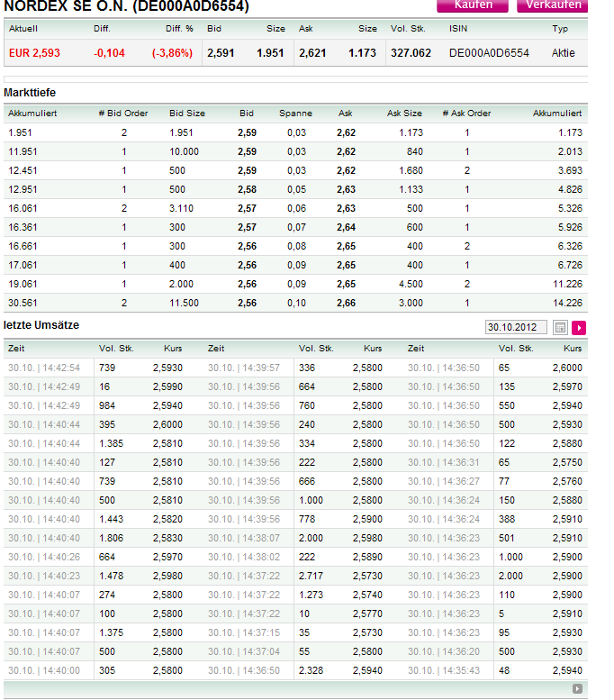Click the current price EUR 2,593
This screenshot has height=700, width=614.
tap(34, 53)
